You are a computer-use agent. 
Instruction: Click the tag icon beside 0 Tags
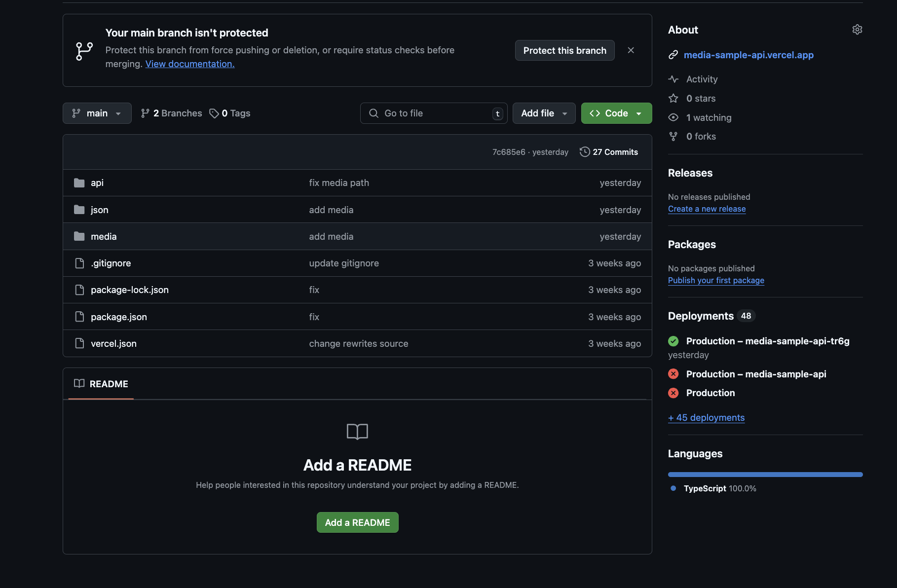click(214, 113)
